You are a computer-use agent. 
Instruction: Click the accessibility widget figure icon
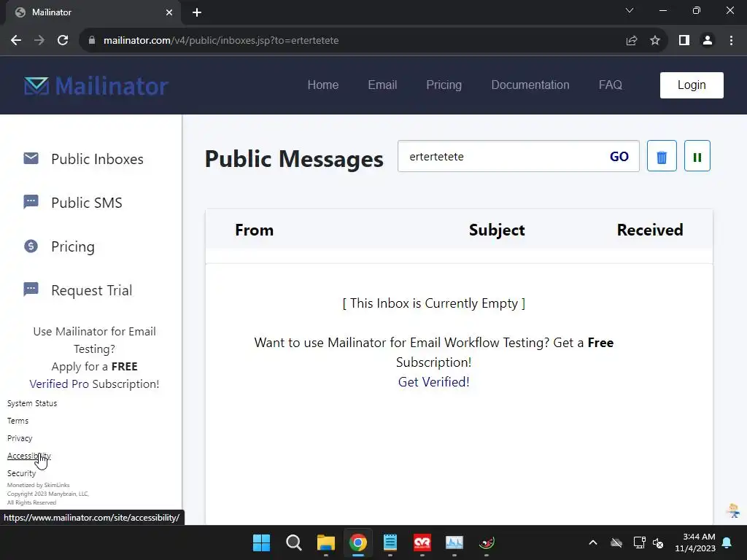(733, 511)
